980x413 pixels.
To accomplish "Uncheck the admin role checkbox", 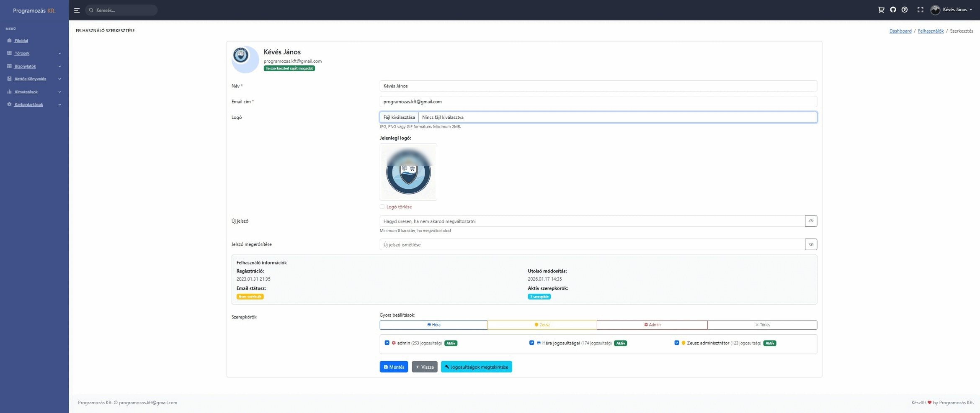I will click(x=387, y=343).
